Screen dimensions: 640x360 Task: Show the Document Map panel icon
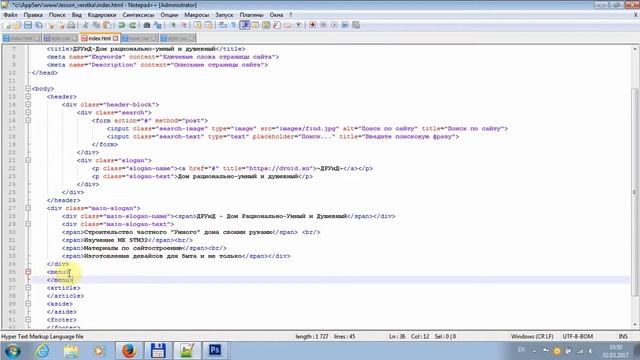tap(266, 25)
